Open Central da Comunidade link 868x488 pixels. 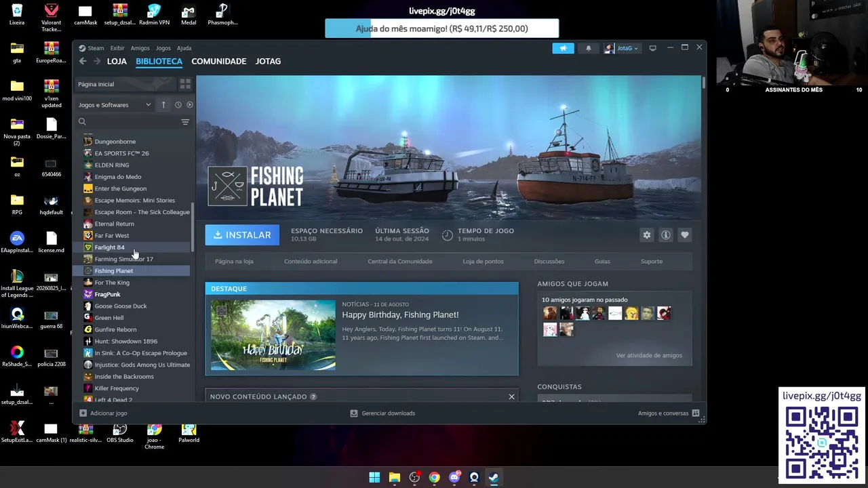400,262
